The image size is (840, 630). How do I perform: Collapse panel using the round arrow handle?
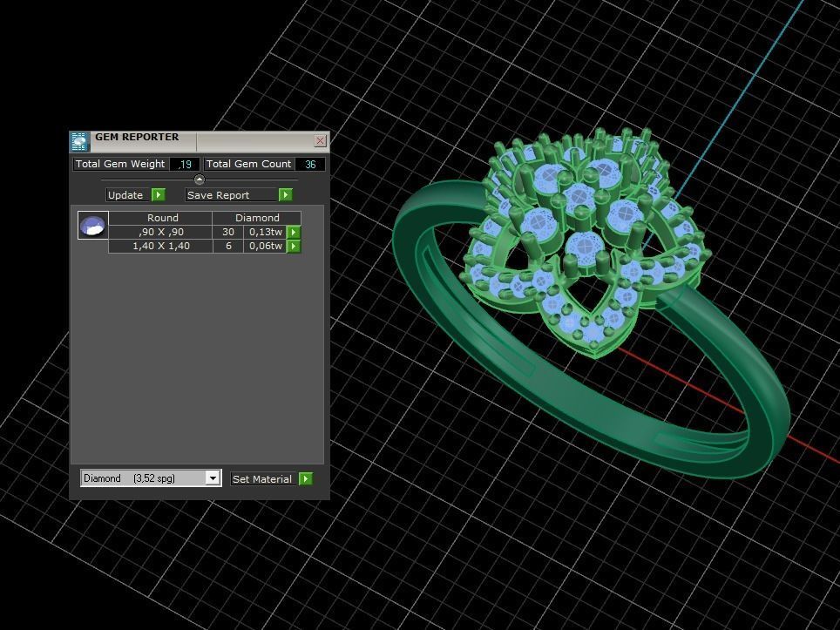point(200,180)
